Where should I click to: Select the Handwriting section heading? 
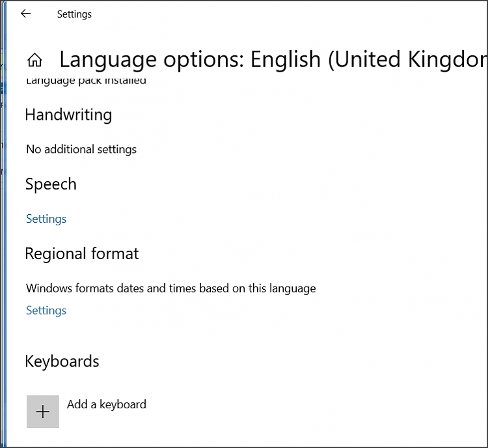point(68,115)
